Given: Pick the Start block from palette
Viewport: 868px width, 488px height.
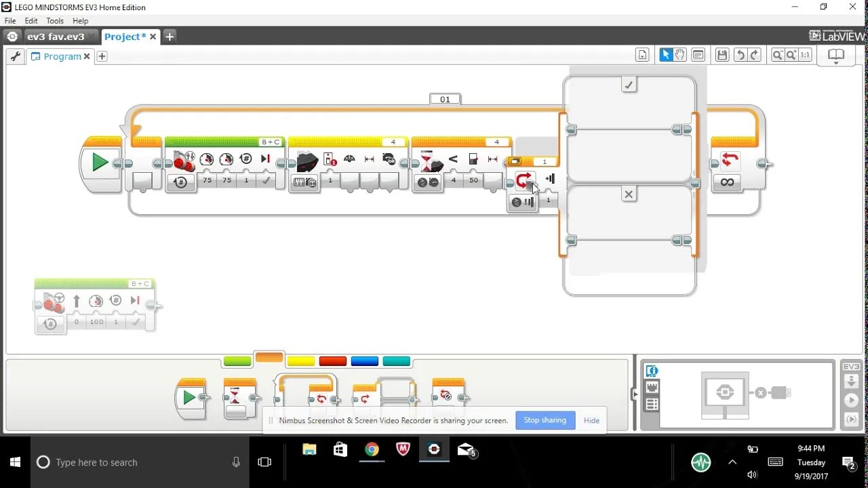Looking at the screenshot, I should (191, 399).
